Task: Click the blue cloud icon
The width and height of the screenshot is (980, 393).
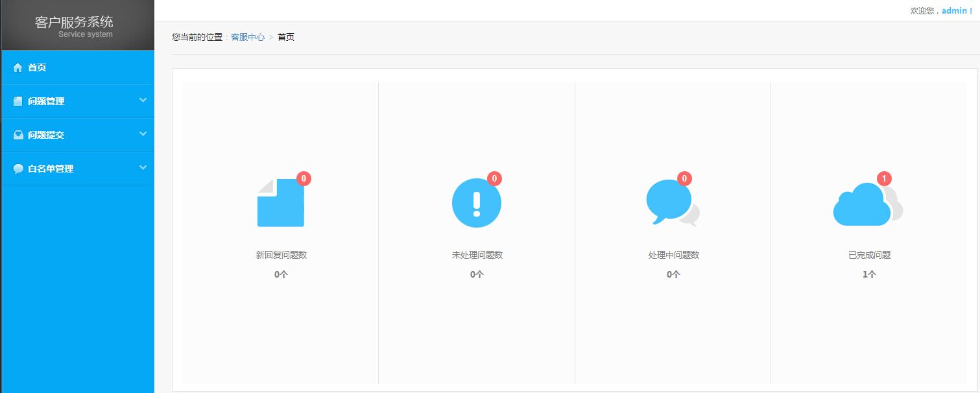Action: pos(863,206)
